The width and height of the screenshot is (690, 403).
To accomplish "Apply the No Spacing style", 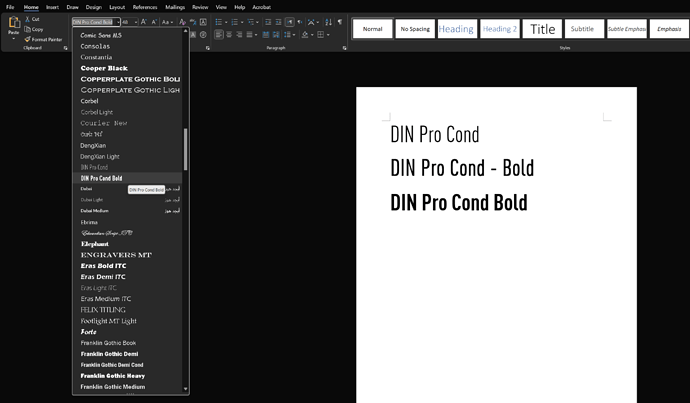I will click(x=415, y=29).
